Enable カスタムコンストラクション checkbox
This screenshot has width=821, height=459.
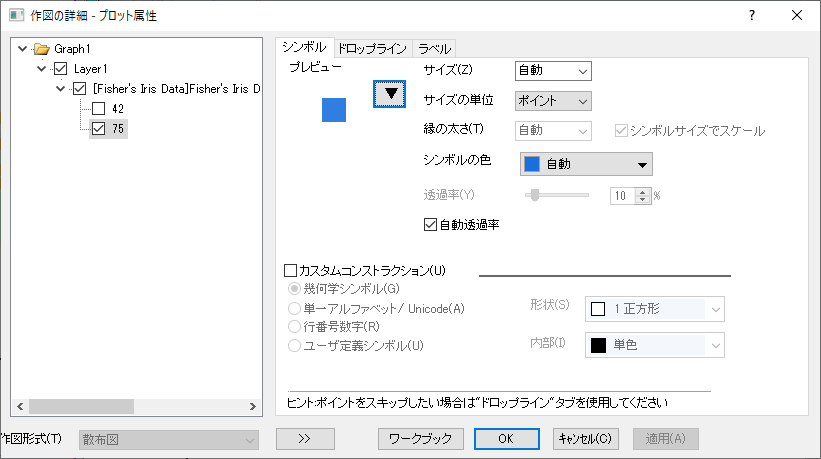pos(290,270)
